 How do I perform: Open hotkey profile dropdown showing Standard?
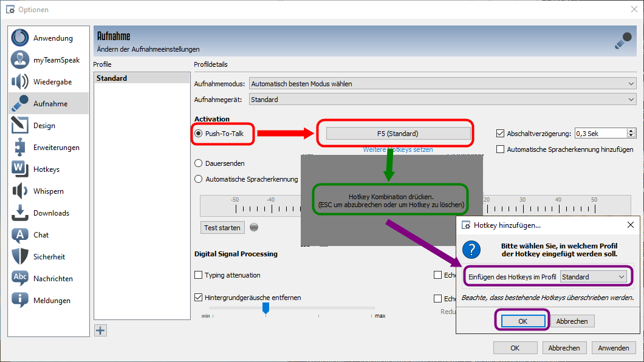(x=594, y=277)
